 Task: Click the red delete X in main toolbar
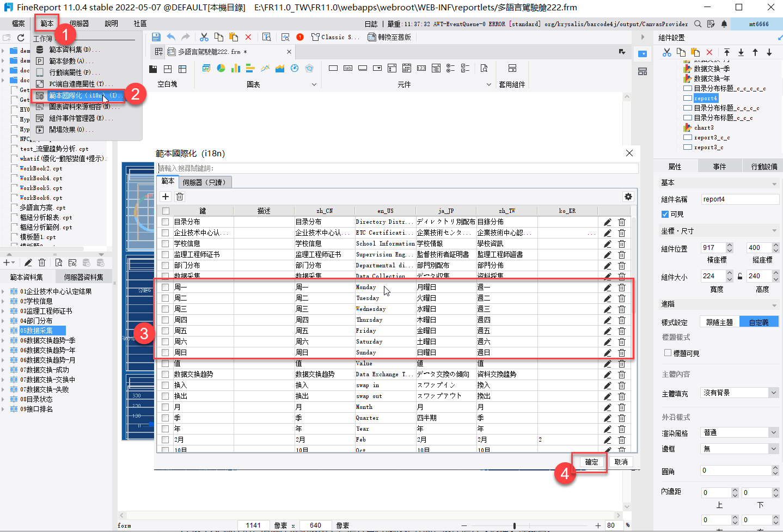tap(248, 37)
